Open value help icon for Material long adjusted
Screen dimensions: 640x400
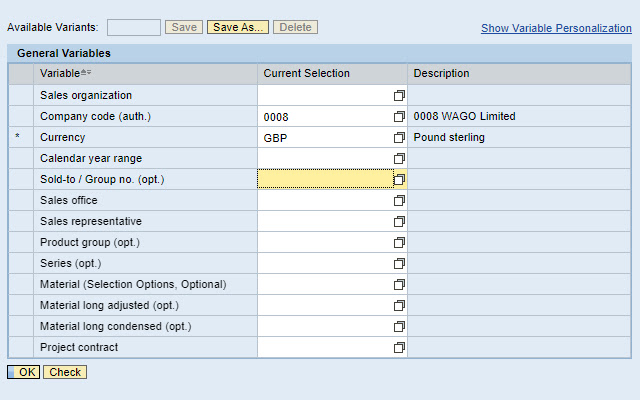coord(399,306)
